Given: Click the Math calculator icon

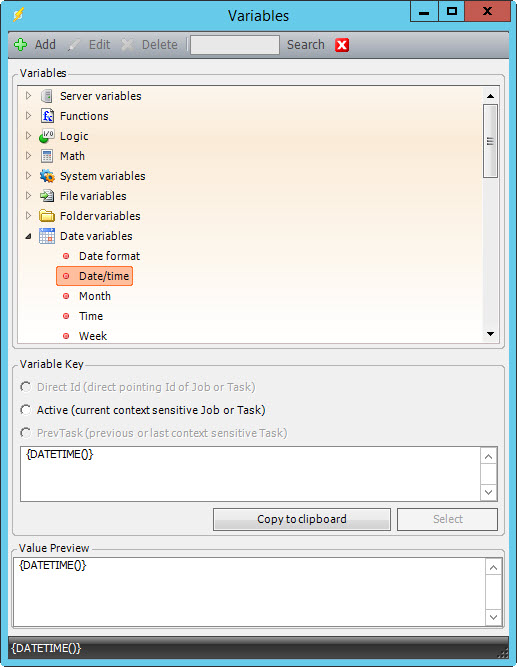Looking at the screenshot, I should click(x=47, y=156).
